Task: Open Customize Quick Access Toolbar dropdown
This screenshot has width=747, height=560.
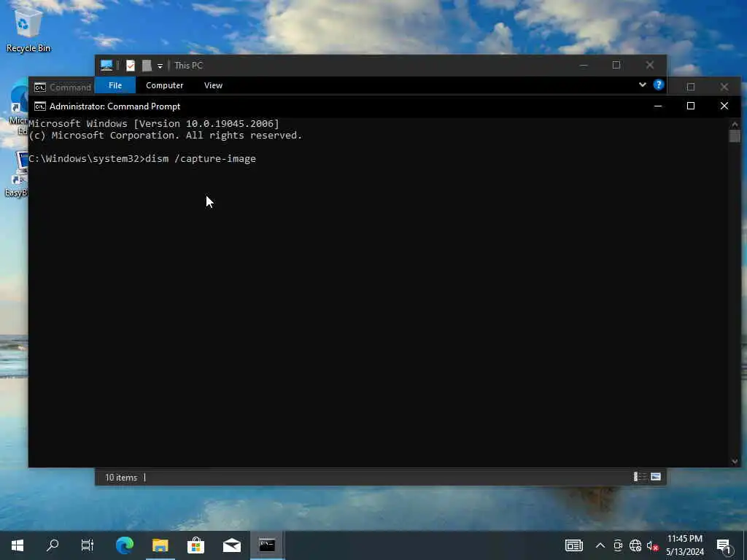Action: pyautogui.click(x=160, y=66)
